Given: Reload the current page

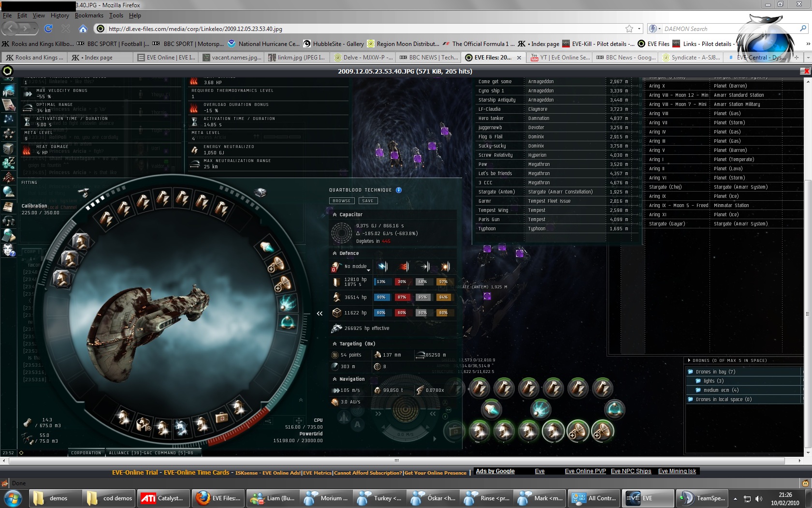Looking at the screenshot, I should click(x=48, y=29).
